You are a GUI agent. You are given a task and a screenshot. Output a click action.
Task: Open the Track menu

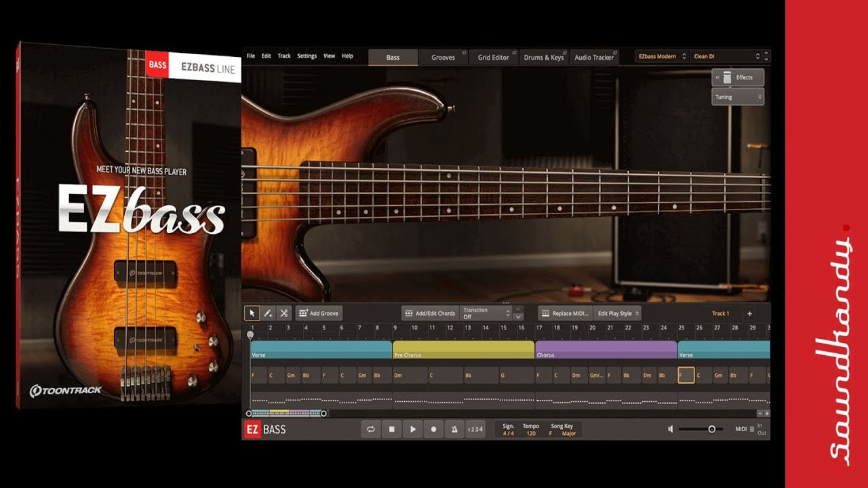click(284, 56)
